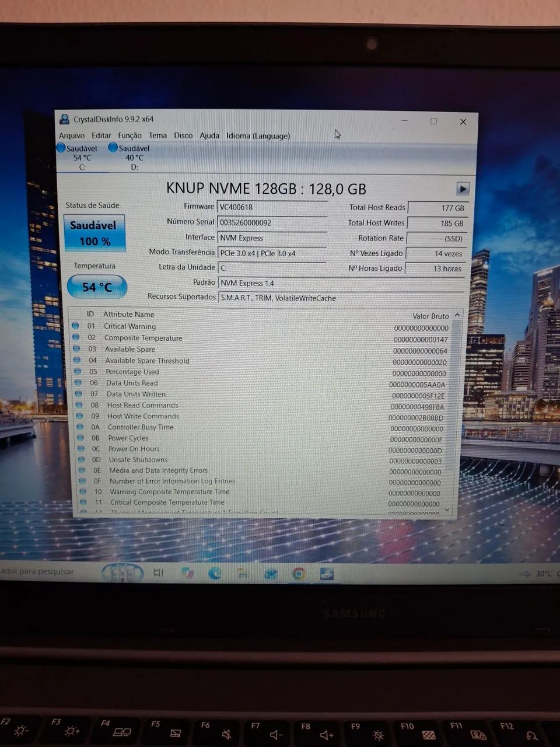Click the status dot beside Power Cycles
Image resolution: width=560 pixels, height=747 pixels.
click(x=80, y=438)
